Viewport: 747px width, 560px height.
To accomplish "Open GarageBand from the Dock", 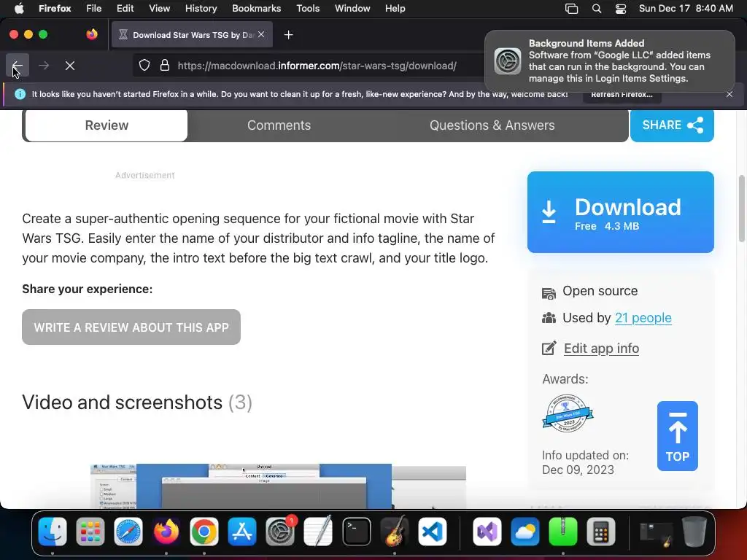I will (x=395, y=532).
